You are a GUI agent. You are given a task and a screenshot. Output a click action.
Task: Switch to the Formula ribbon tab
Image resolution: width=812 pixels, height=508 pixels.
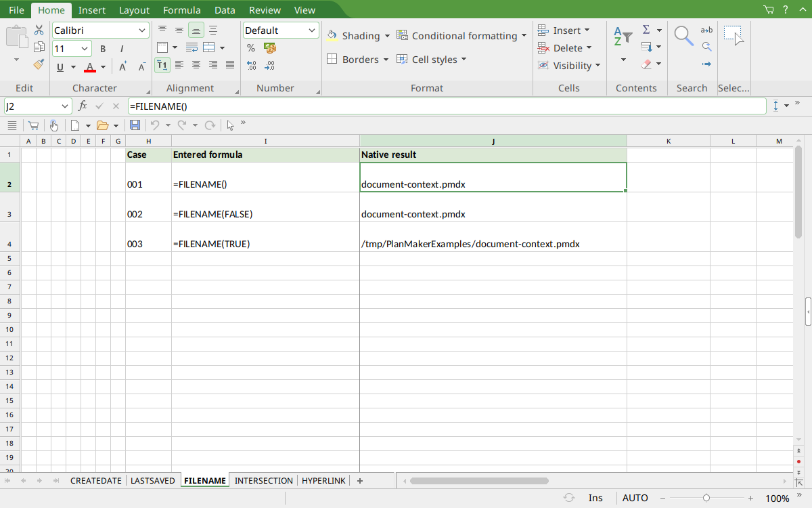pyautogui.click(x=181, y=10)
